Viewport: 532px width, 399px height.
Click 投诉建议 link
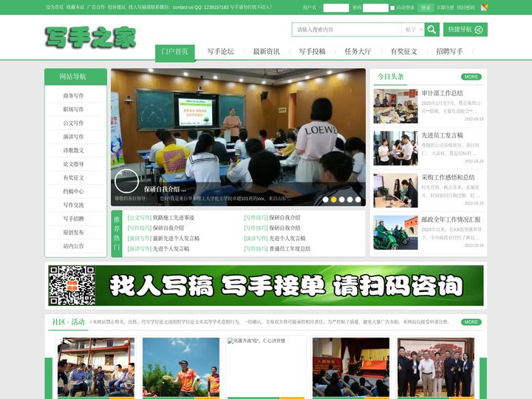pos(117,7)
